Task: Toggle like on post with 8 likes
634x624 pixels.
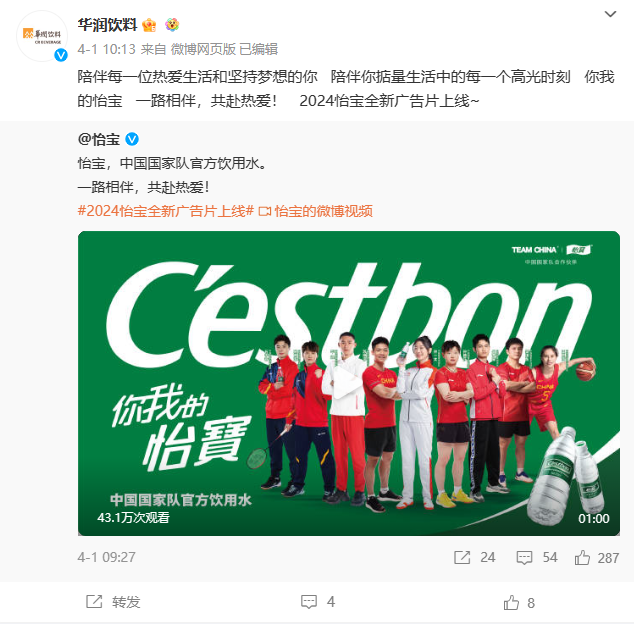Action: click(x=519, y=603)
